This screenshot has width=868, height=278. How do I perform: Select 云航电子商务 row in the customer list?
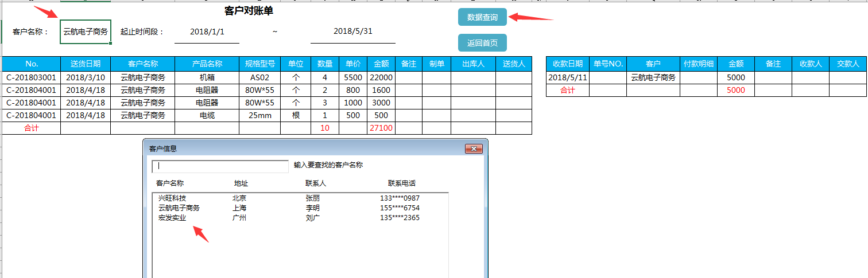point(300,208)
